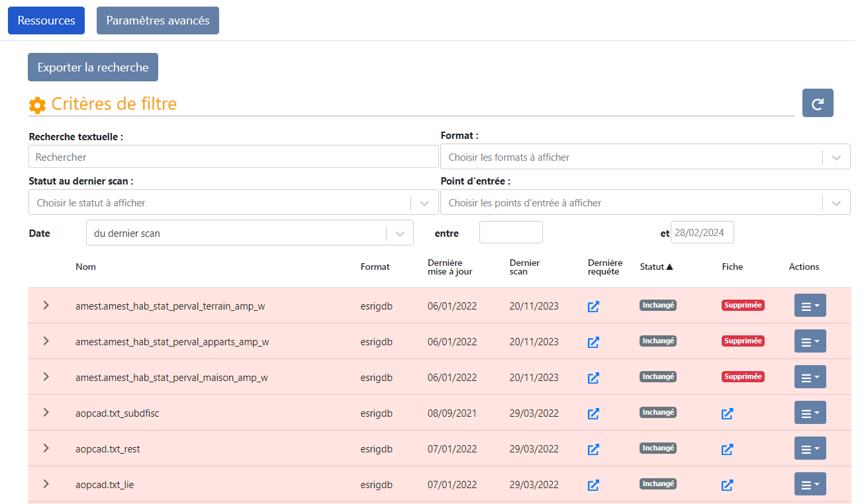This screenshot has width=864, height=504.
Task: Open the fiche link for aopcad.txt_lie
Action: 727,485
